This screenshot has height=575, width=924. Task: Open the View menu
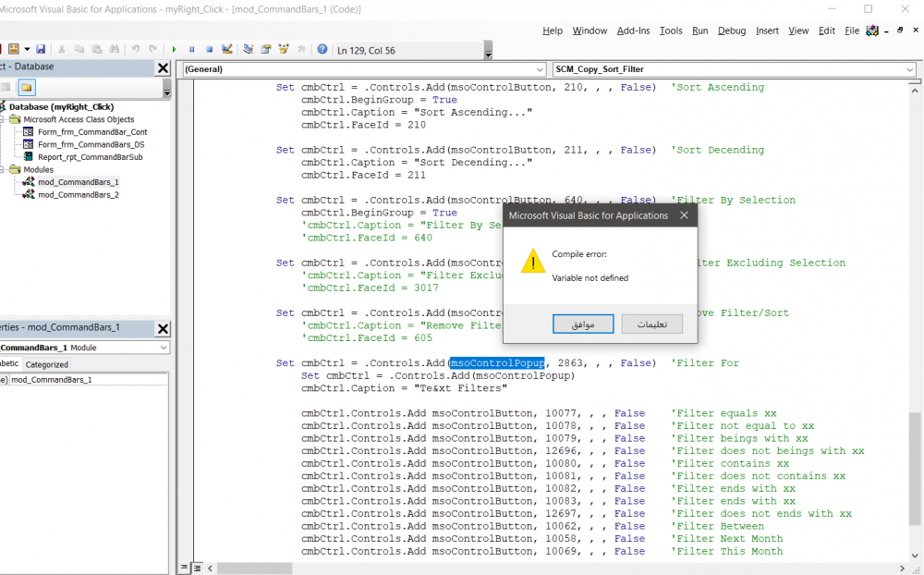coord(798,31)
